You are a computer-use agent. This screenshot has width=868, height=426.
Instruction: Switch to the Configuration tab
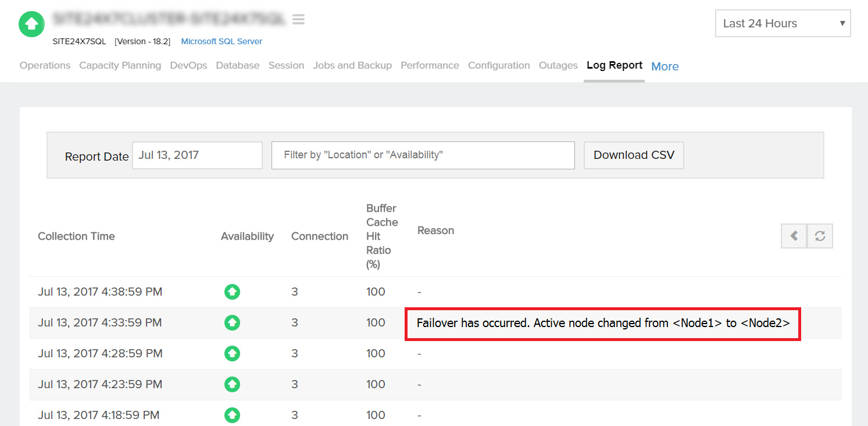(498, 65)
